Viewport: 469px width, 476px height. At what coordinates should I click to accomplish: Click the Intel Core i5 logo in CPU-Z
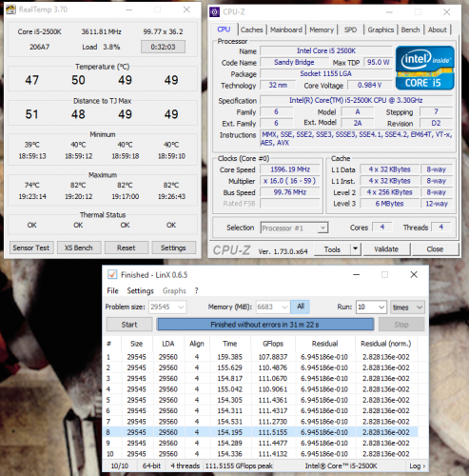(425, 68)
